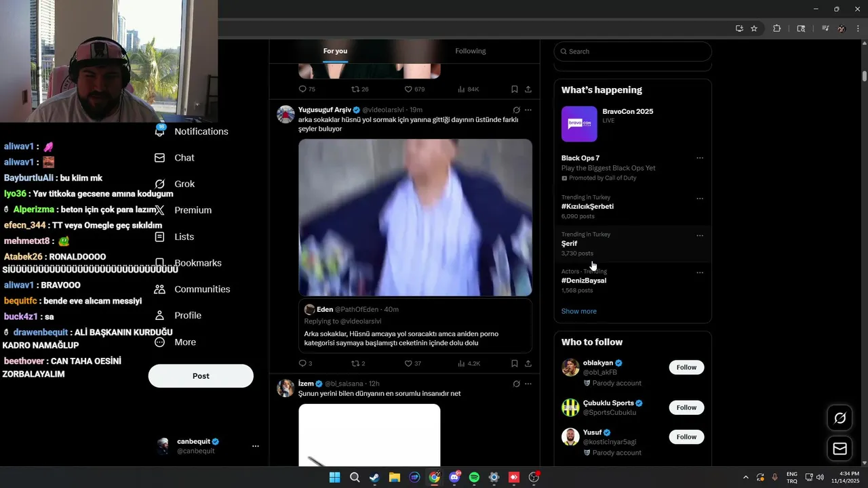
Task: Open More options for Şerif trend
Action: (x=700, y=236)
